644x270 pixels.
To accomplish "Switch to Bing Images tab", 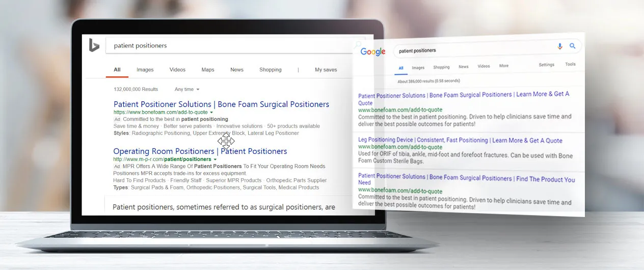I will [145, 70].
